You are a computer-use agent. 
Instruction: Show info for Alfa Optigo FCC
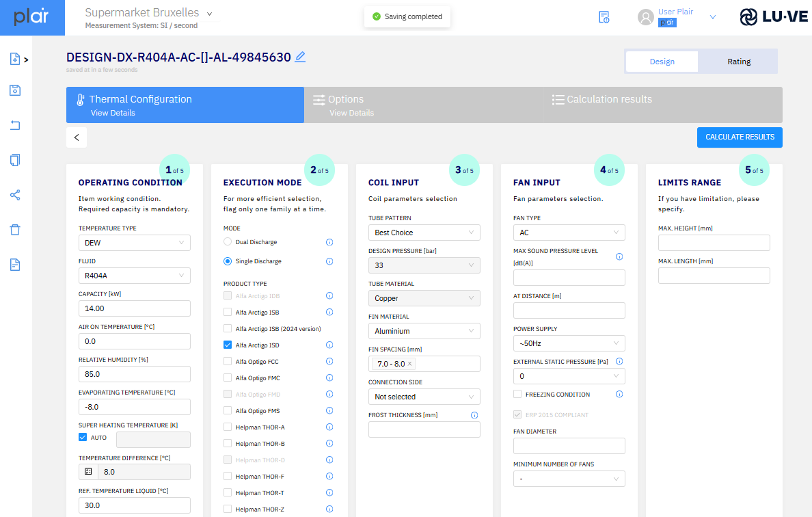pos(329,361)
